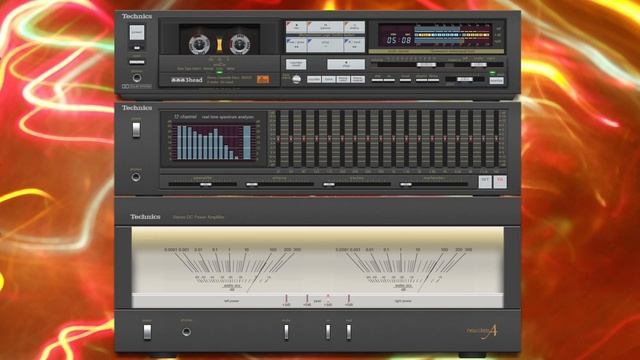This screenshot has height=360, width=640.
Task: Click third horizontal slider in equalizer bottom row
Action: click(x=356, y=184)
